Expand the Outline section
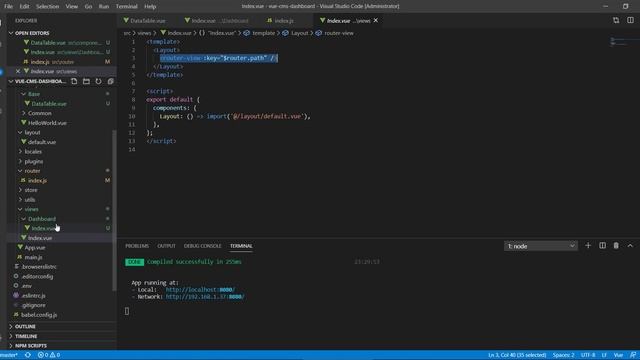Image resolution: width=640 pixels, height=360 pixels. (25, 327)
